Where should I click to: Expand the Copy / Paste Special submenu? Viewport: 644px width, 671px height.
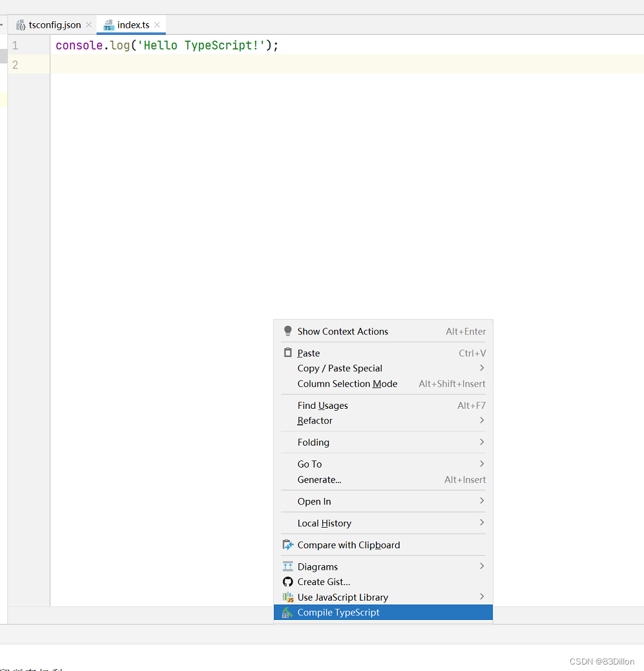click(x=340, y=368)
